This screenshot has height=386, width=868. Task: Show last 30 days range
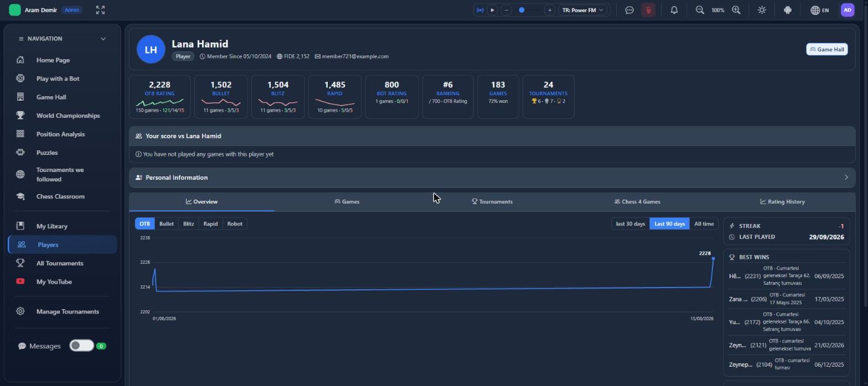631,224
